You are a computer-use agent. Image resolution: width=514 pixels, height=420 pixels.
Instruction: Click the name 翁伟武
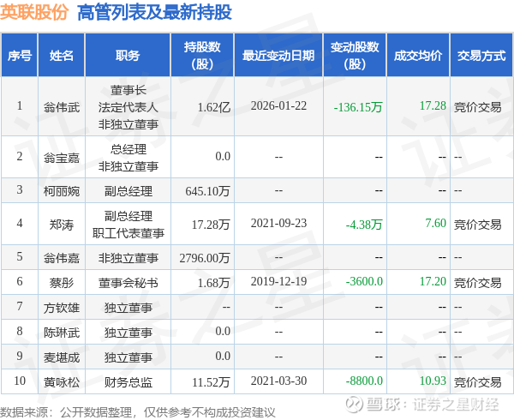coord(62,107)
